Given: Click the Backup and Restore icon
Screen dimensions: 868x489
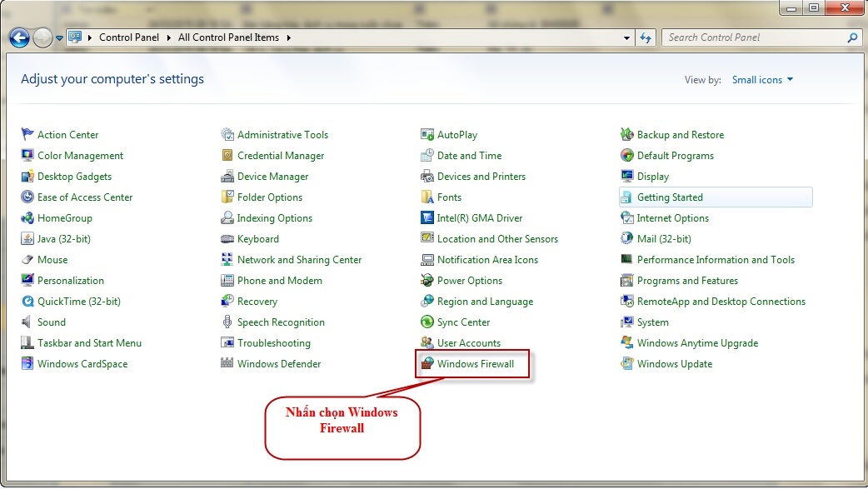Looking at the screenshot, I should point(626,134).
